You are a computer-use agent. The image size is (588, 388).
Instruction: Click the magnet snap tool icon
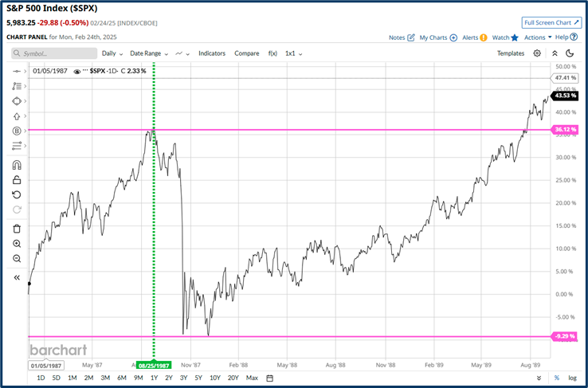(17, 166)
